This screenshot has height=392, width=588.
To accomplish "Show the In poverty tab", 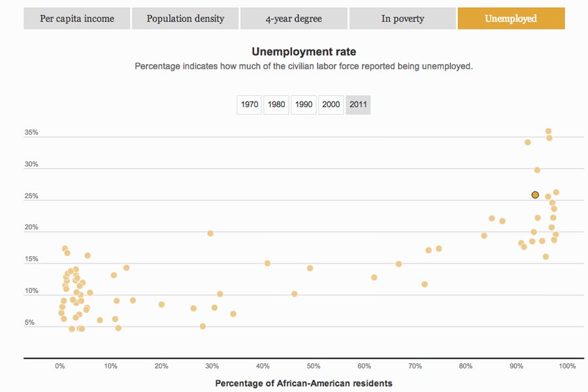I will 402,19.
